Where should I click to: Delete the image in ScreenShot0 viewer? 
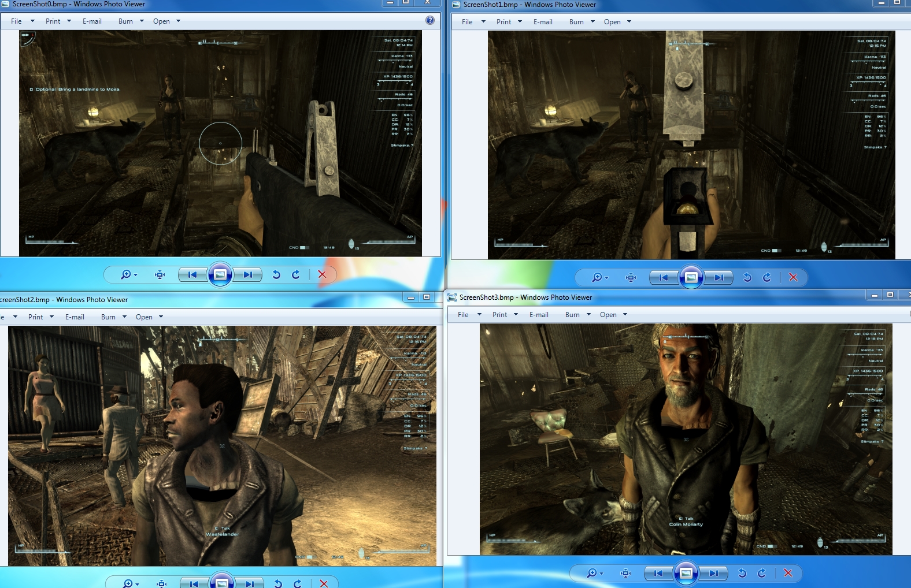pyautogui.click(x=323, y=275)
